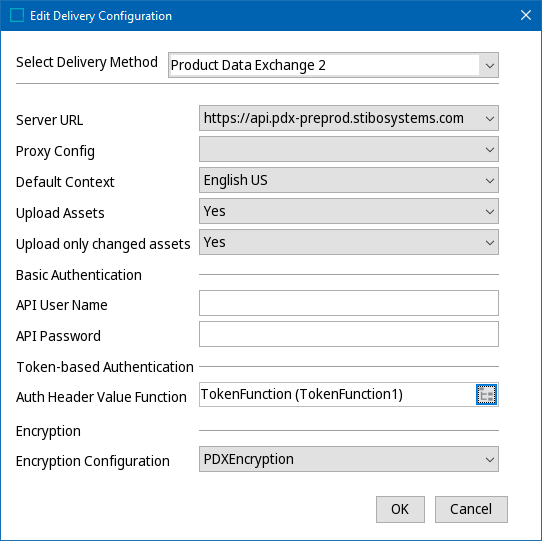Click into the API Password field

point(349,334)
